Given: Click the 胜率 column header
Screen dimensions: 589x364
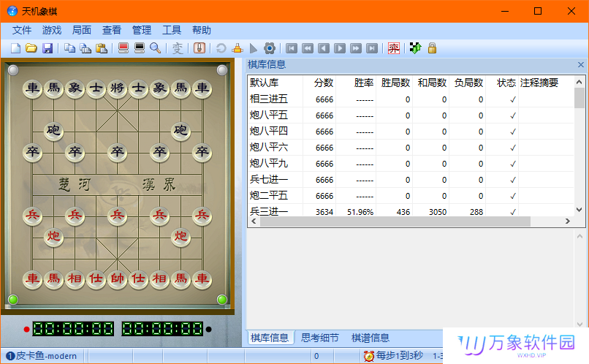Looking at the screenshot, I should [x=364, y=83].
